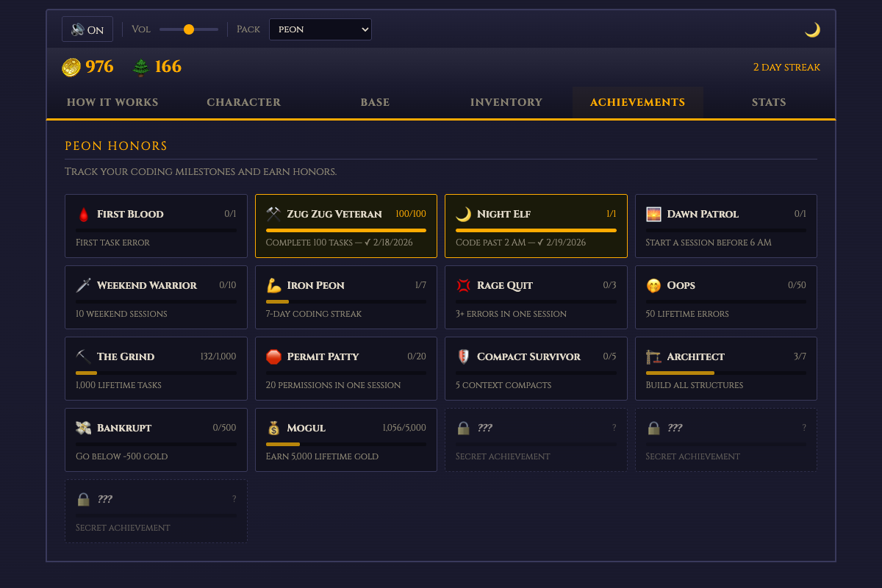Click the last locked secret achievement card

pyautogui.click(x=156, y=512)
